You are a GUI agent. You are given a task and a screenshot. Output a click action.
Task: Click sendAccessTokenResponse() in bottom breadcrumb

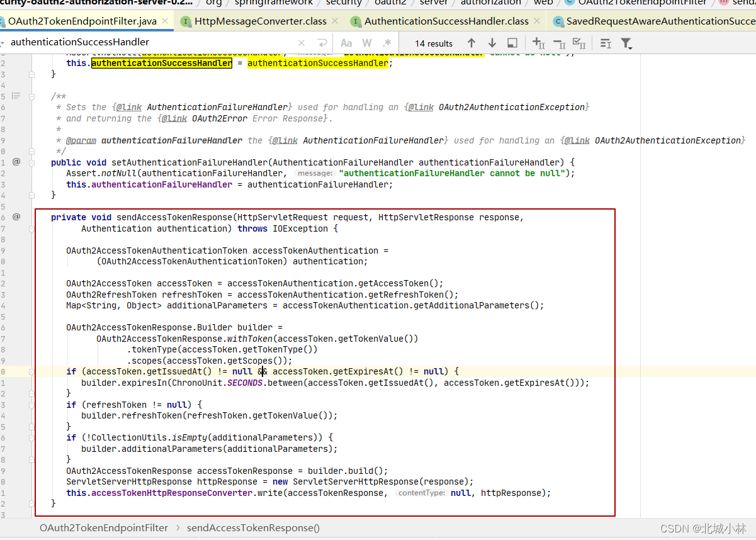(x=253, y=528)
